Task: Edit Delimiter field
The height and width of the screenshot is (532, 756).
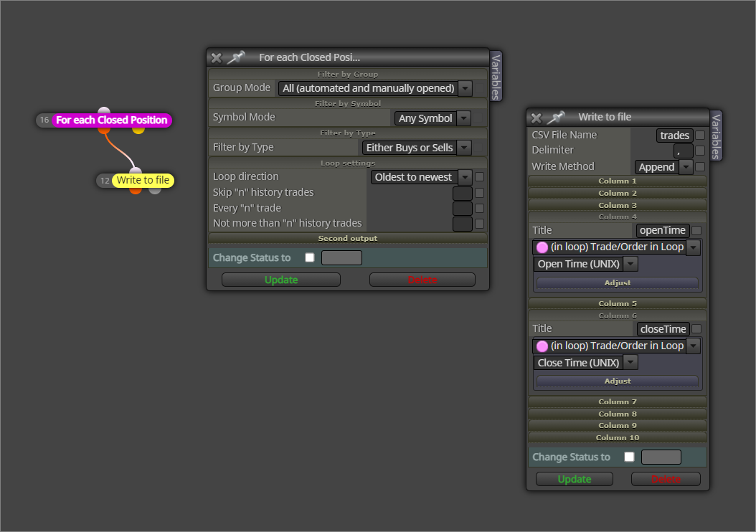Action: click(x=683, y=151)
